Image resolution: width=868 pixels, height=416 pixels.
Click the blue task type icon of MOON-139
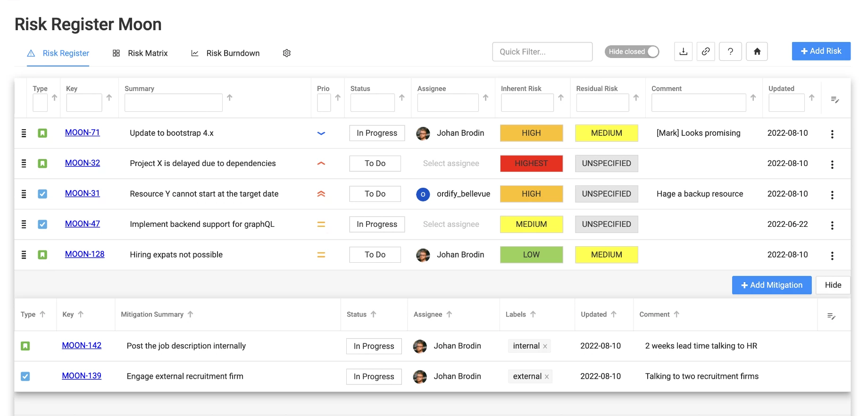pyautogui.click(x=25, y=376)
